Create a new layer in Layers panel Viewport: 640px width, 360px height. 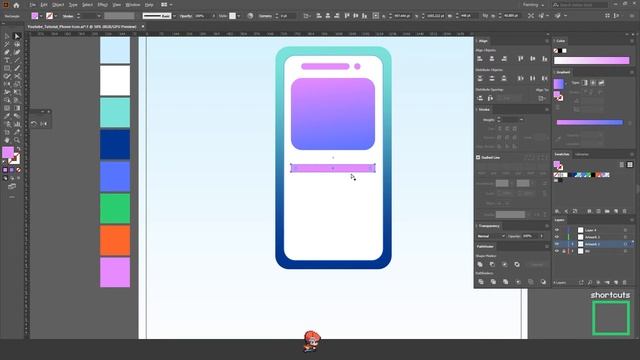[616, 282]
